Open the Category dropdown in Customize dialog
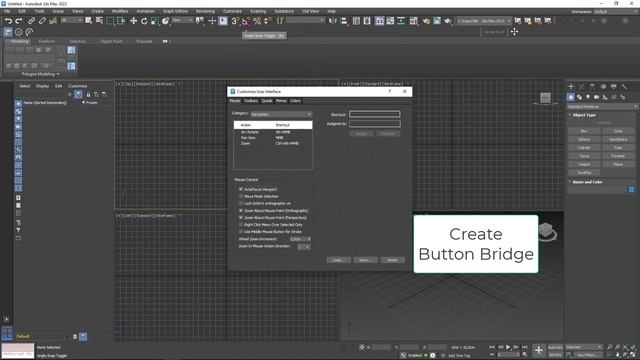 tap(281, 114)
